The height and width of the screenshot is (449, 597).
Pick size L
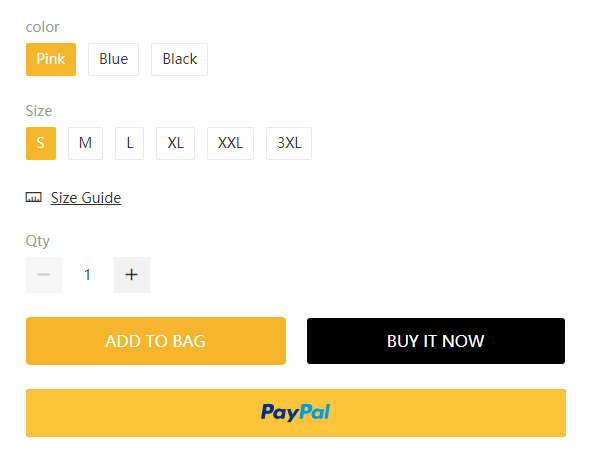(129, 143)
